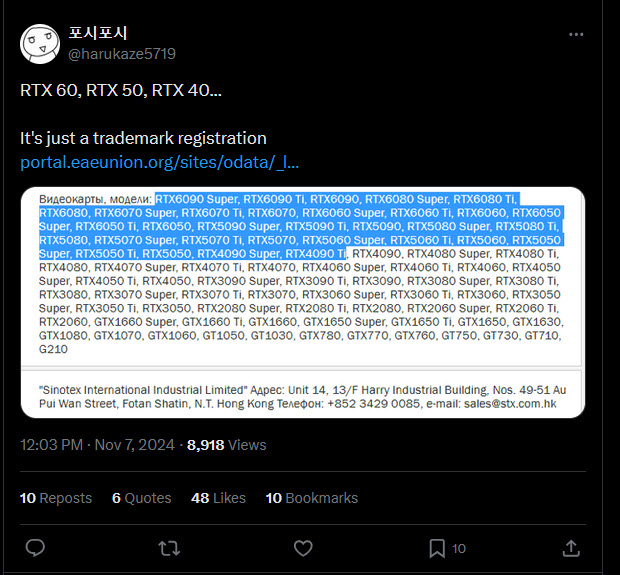Viewport: 620px width, 575px height.
Task: Open the attached video card list image
Action: pyautogui.click(x=303, y=303)
